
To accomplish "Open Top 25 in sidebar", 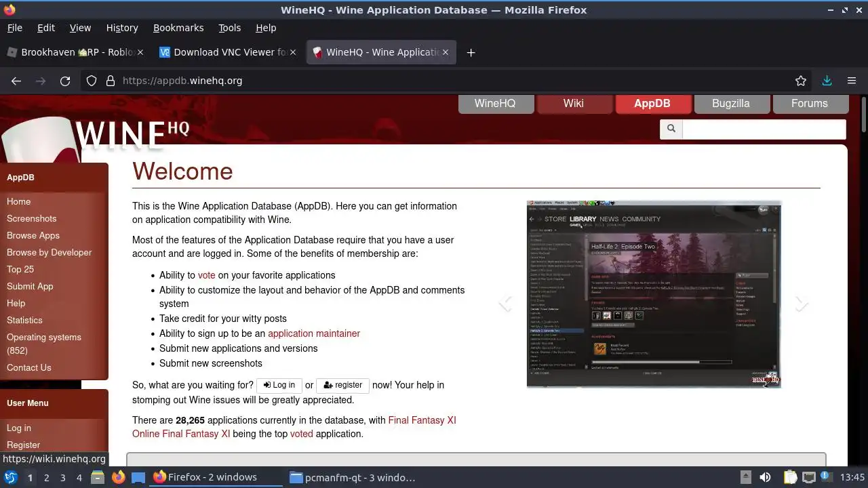I will coord(20,269).
